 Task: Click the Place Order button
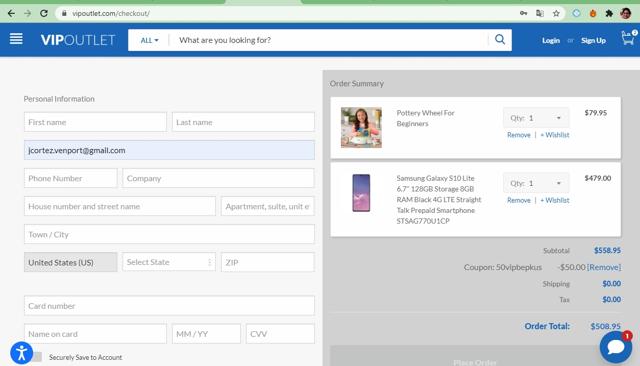(475, 357)
